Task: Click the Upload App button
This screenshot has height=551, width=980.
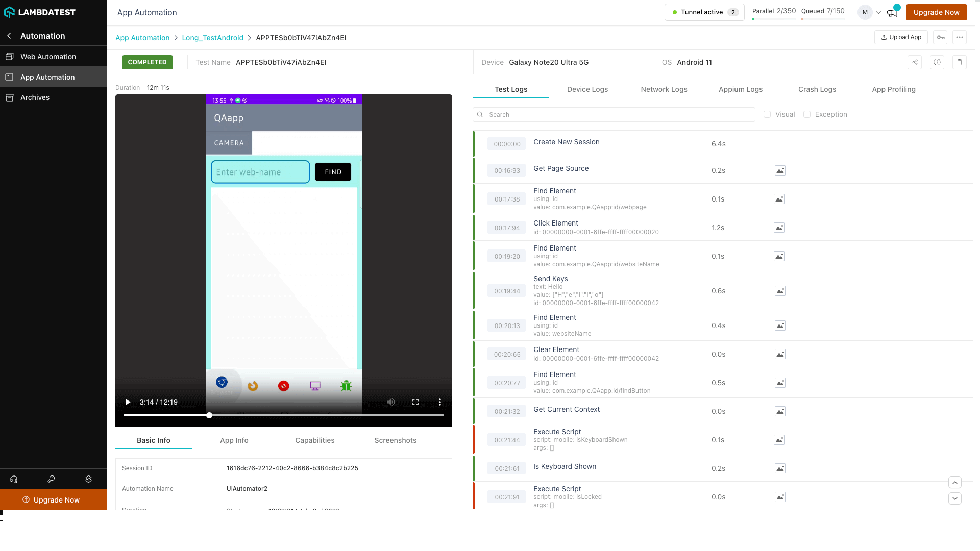Action: click(901, 37)
